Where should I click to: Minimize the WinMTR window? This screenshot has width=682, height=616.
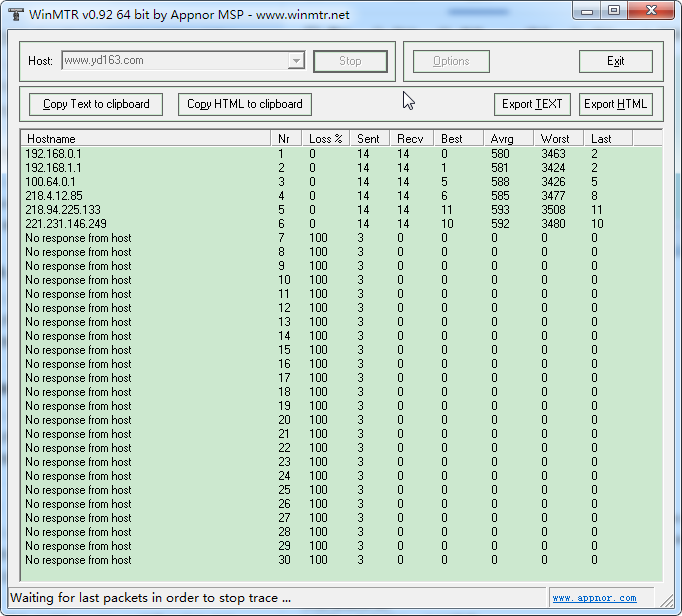coord(587,11)
